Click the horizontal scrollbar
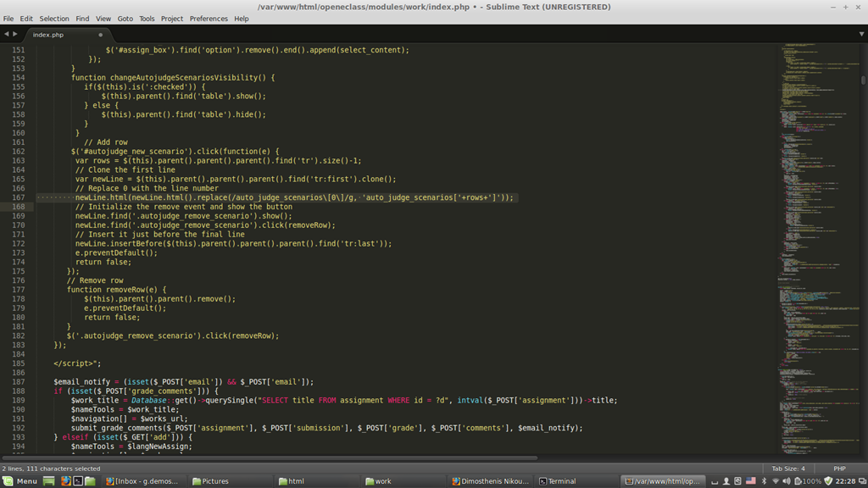The height and width of the screenshot is (488, 868). (270, 458)
